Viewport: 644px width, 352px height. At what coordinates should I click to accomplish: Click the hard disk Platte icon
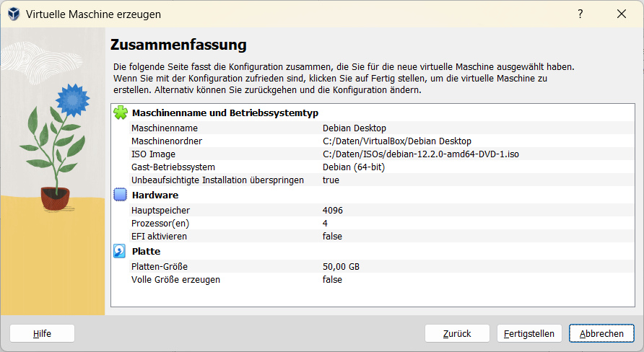point(121,251)
